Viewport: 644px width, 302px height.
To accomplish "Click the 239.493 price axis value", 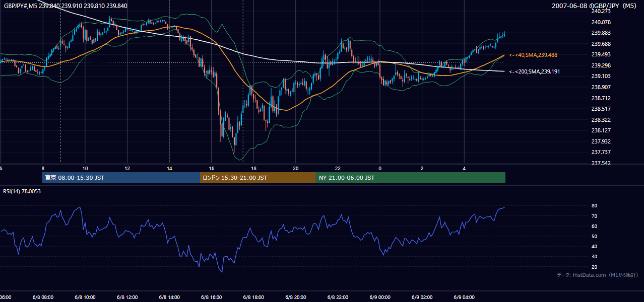I will click(600, 54).
